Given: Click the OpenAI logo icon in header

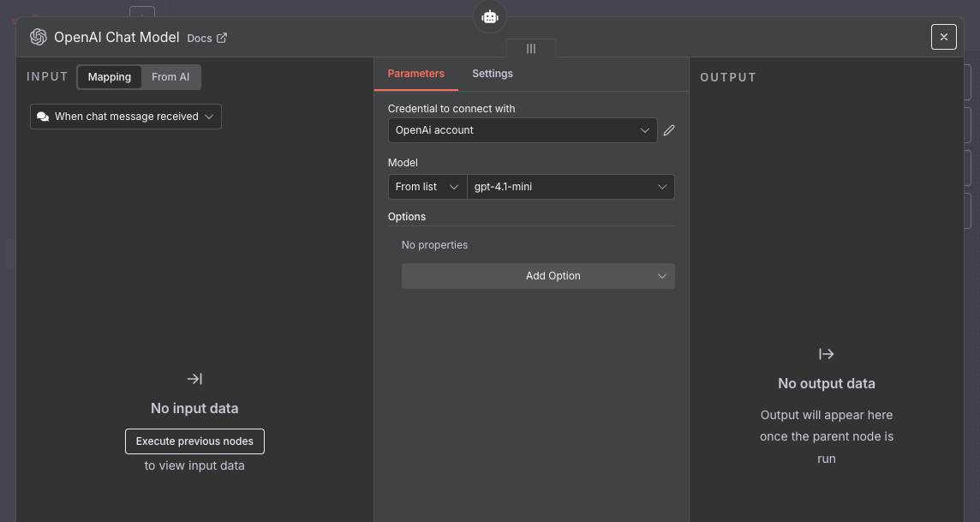Looking at the screenshot, I should (x=39, y=38).
